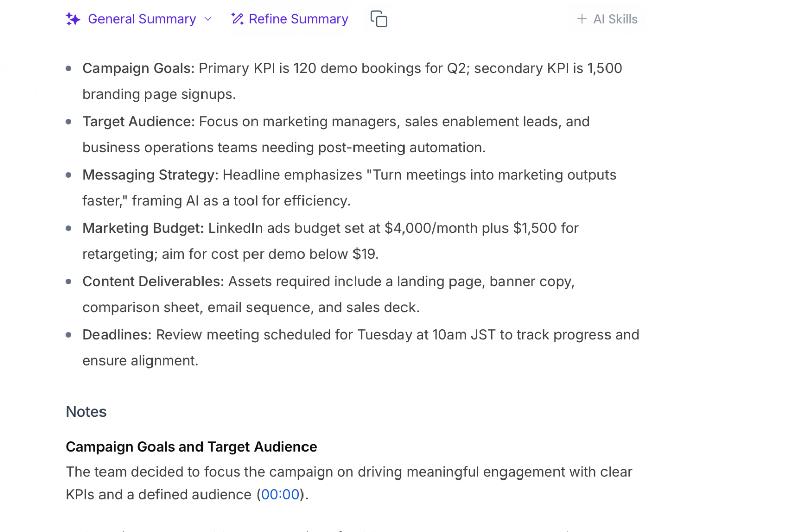Click the bullet dot next to Deadlines
This screenshot has height=532, width=808.
coord(69,335)
